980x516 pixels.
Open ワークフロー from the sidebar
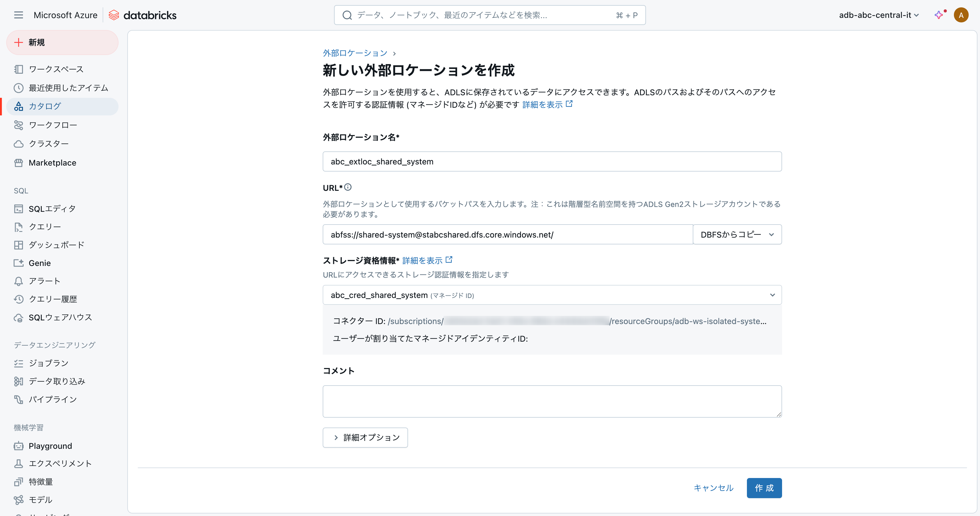point(53,125)
